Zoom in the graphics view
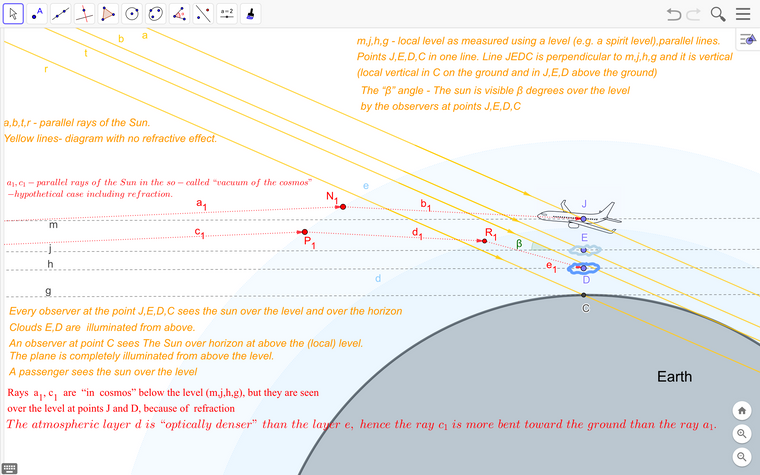760x475 pixels. (x=742, y=433)
